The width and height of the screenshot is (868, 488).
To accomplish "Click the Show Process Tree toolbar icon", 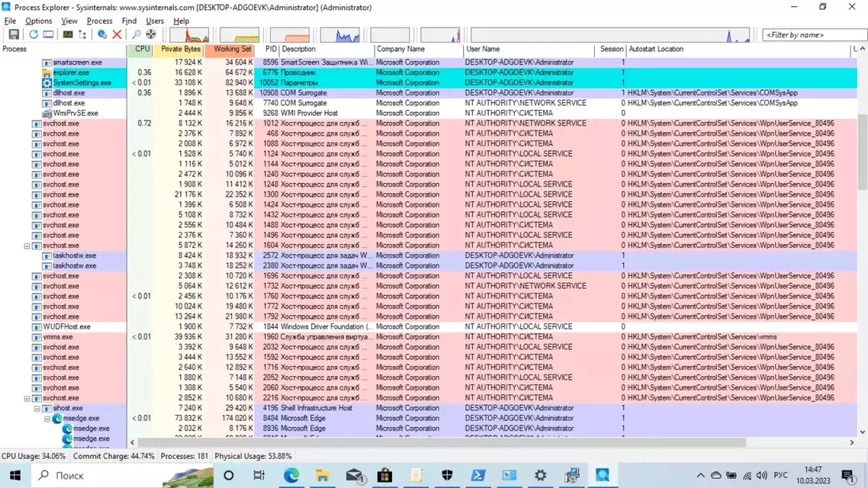I will click(82, 34).
